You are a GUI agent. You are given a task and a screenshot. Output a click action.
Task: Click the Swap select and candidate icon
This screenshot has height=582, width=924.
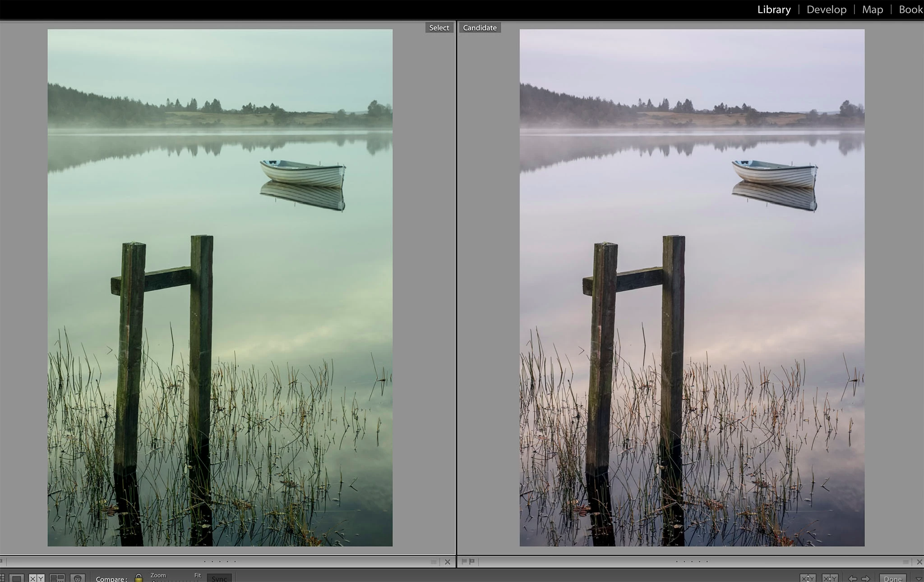[807, 578]
